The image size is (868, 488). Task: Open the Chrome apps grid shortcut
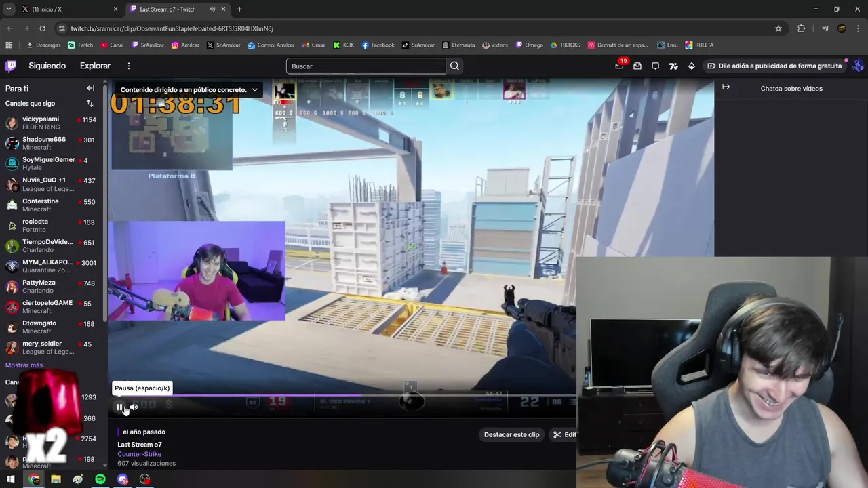pos(9,45)
